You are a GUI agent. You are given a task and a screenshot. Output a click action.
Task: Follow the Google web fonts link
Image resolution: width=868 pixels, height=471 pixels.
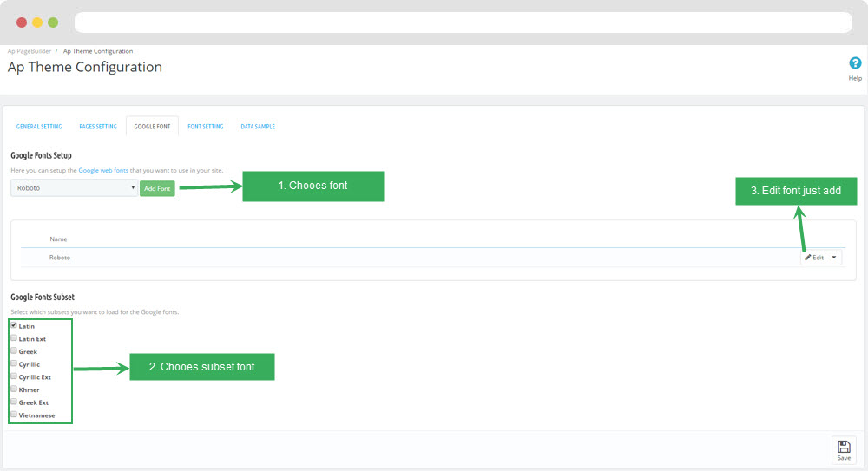click(103, 171)
